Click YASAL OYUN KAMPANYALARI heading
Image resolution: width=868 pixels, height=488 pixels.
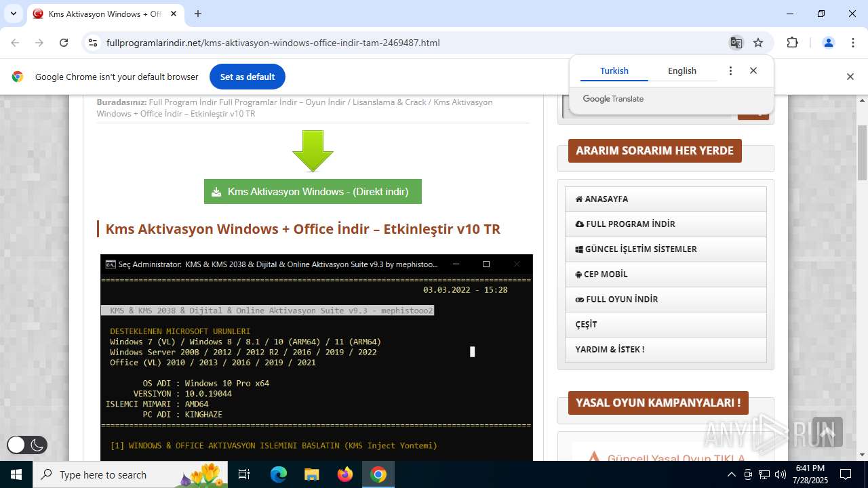pos(658,403)
